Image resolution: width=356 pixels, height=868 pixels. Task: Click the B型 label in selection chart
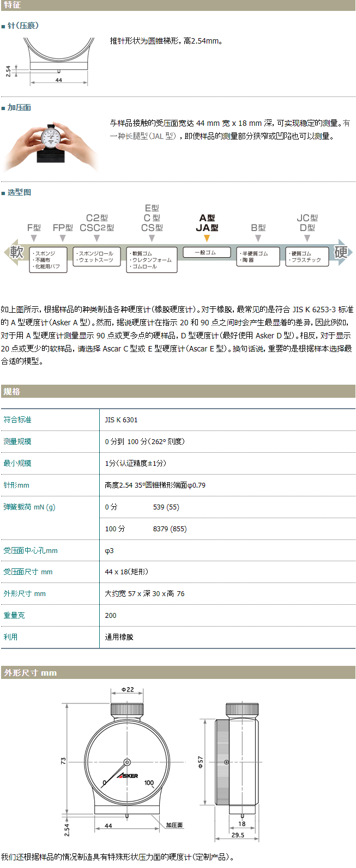[258, 227]
